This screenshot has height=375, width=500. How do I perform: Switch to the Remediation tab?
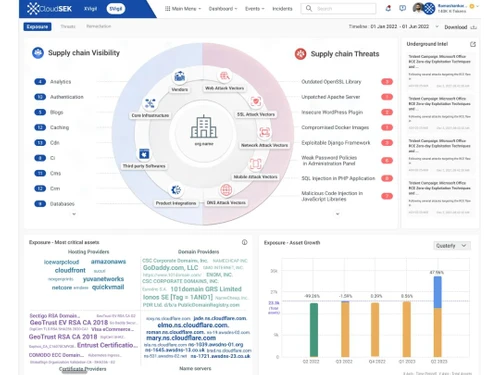tap(99, 26)
